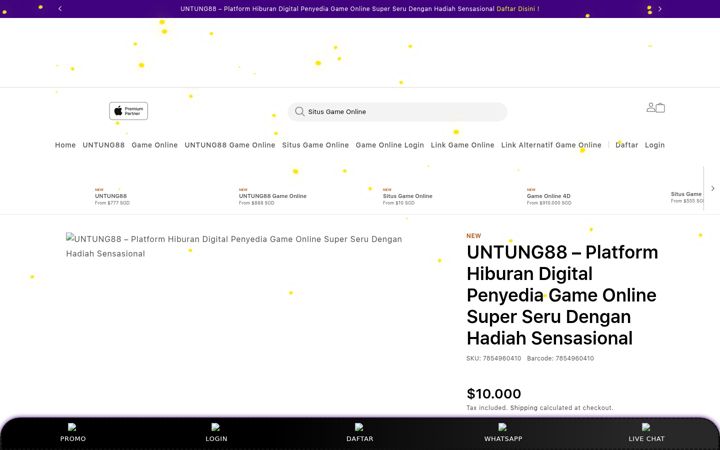The width and height of the screenshot is (720, 450).
Task: Click the LOGIN icon in bottom bar
Action: tap(216, 428)
